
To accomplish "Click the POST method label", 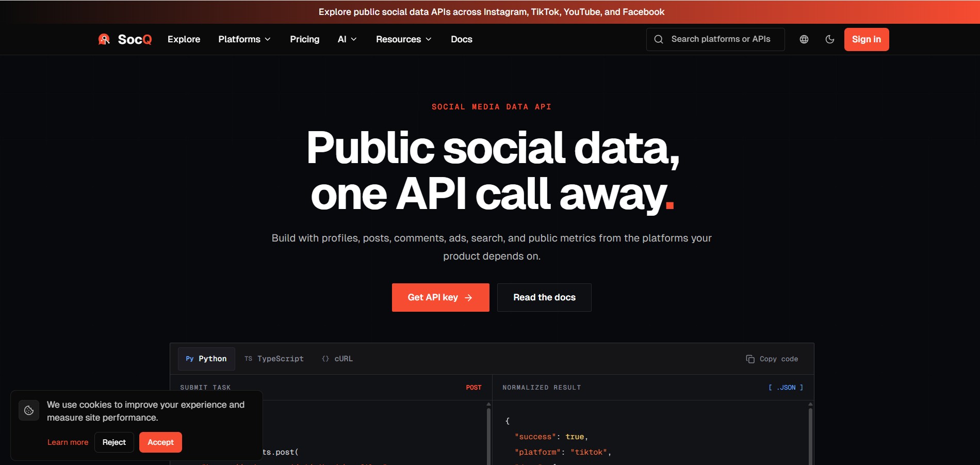I will tap(473, 388).
